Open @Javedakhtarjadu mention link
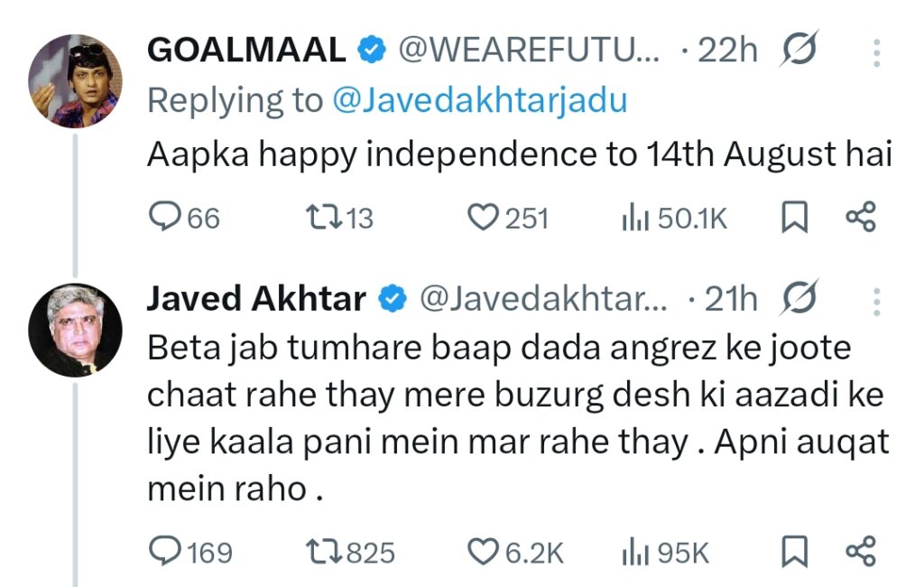 479,100
